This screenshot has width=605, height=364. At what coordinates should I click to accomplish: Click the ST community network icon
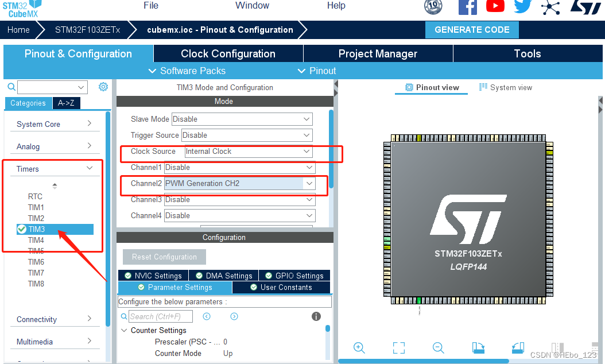click(550, 7)
